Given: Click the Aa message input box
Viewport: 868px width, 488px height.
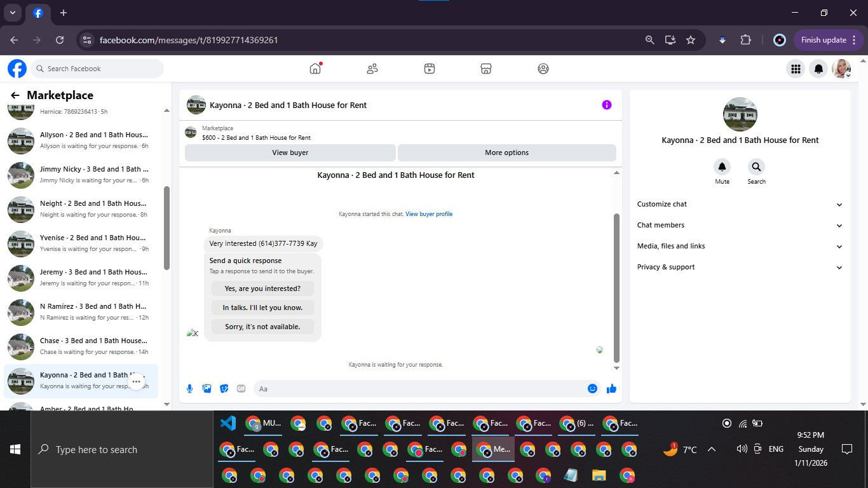Looking at the screenshot, I should click(419, 388).
